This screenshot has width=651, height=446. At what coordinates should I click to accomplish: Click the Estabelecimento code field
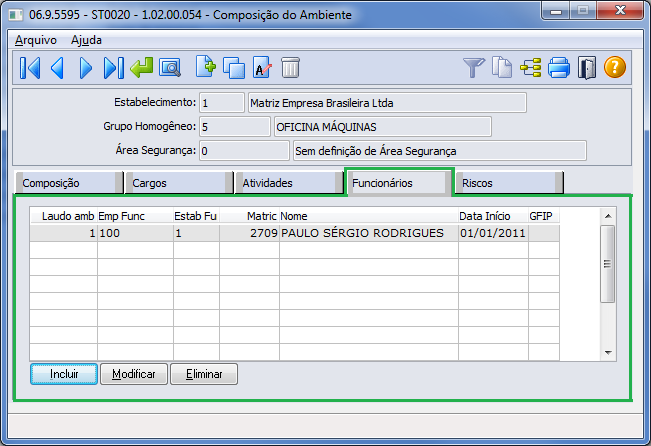click(222, 103)
